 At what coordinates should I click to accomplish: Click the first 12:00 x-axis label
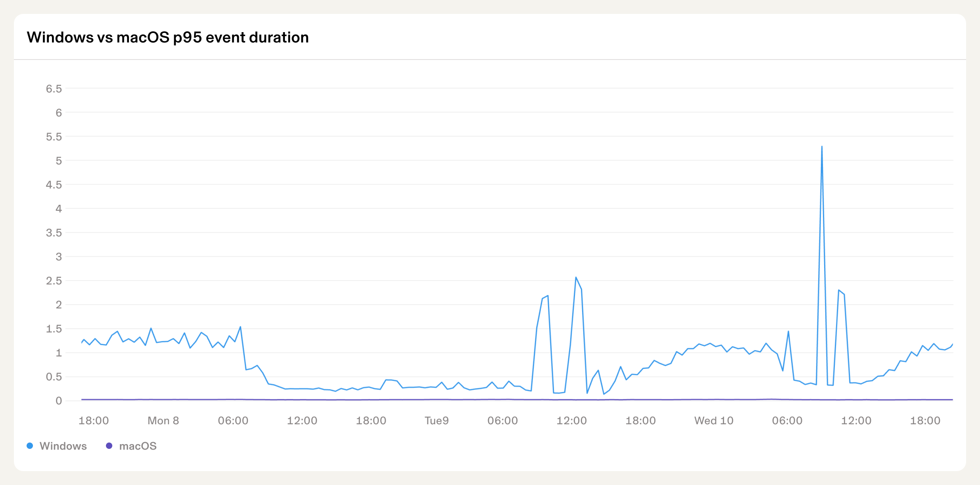click(302, 421)
